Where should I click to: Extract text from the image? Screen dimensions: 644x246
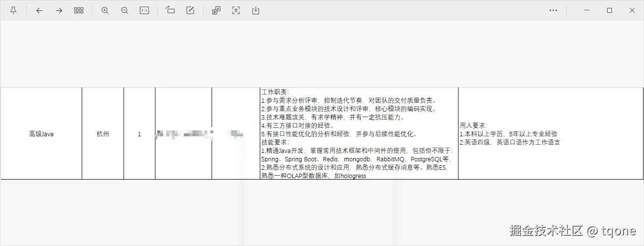click(x=236, y=10)
